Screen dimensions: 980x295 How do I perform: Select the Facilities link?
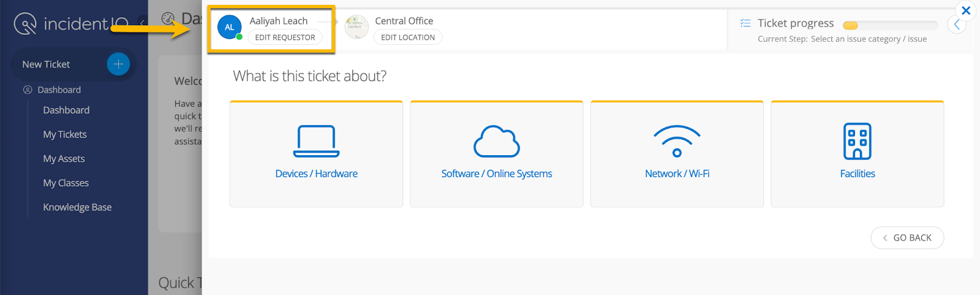tap(858, 174)
